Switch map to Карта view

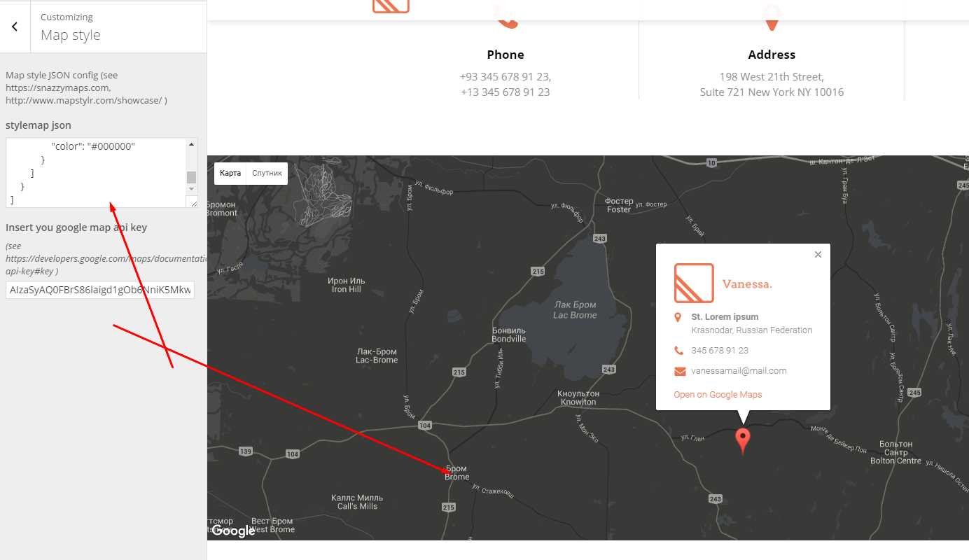230,174
